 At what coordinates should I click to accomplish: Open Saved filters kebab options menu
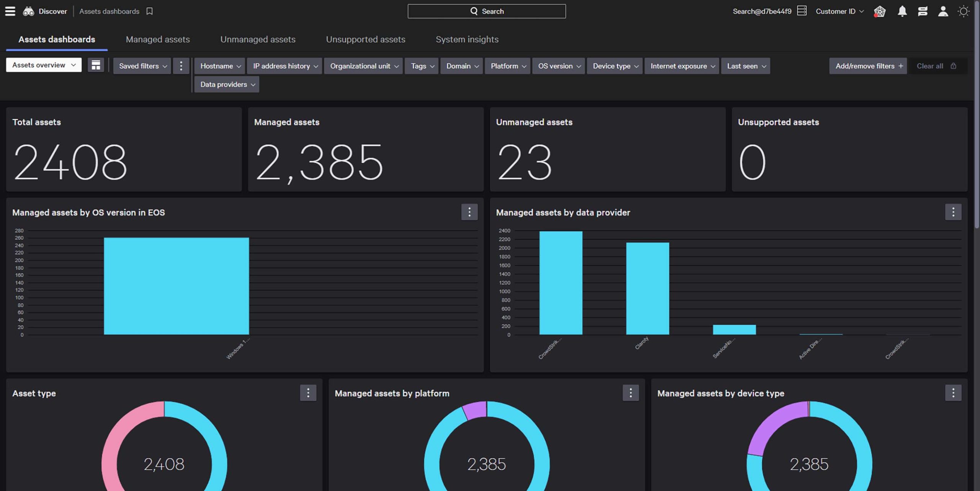pos(181,66)
